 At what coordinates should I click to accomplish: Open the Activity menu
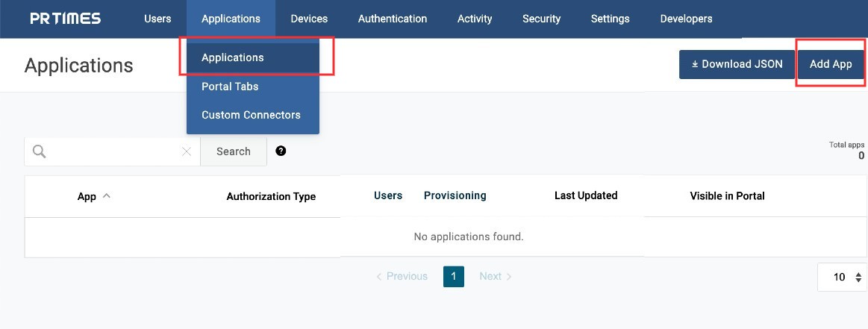[475, 19]
